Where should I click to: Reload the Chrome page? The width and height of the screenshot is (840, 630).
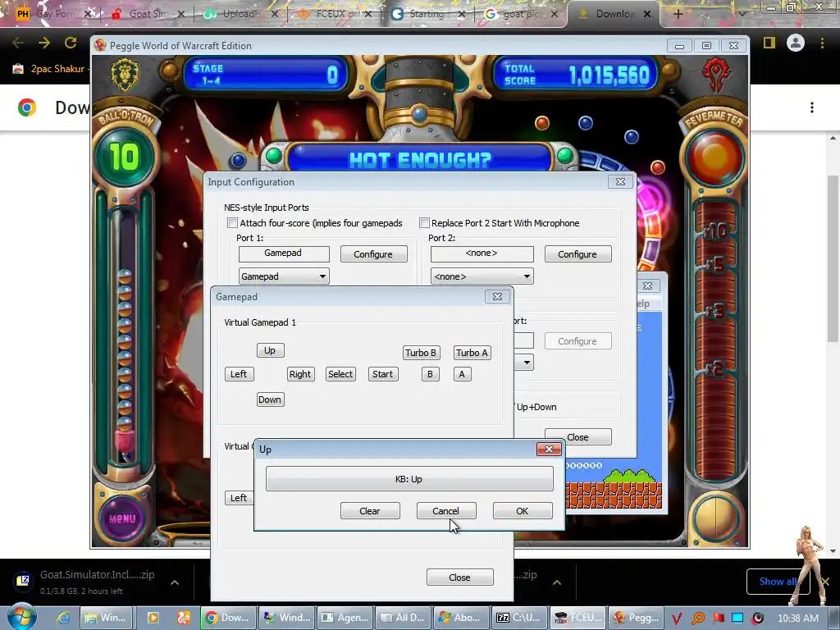point(71,43)
